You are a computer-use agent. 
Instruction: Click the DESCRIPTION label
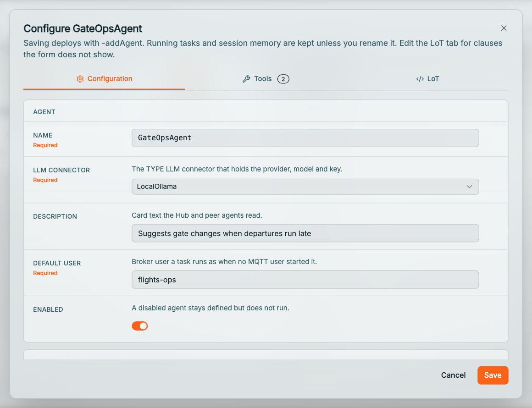tap(55, 216)
